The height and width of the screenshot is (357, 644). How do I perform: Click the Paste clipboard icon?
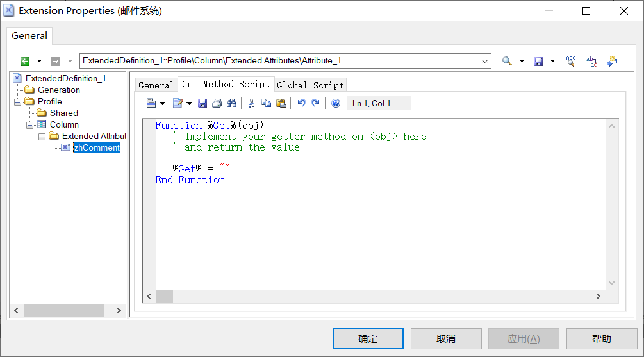281,103
